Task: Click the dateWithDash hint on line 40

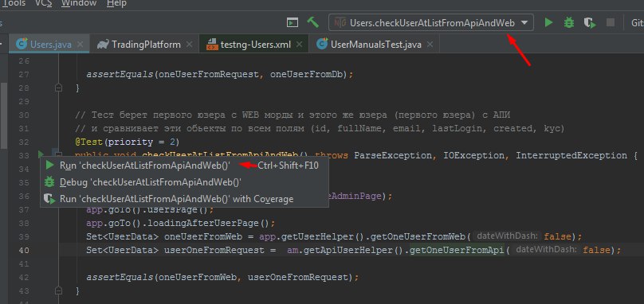Action: pyautogui.click(x=545, y=250)
